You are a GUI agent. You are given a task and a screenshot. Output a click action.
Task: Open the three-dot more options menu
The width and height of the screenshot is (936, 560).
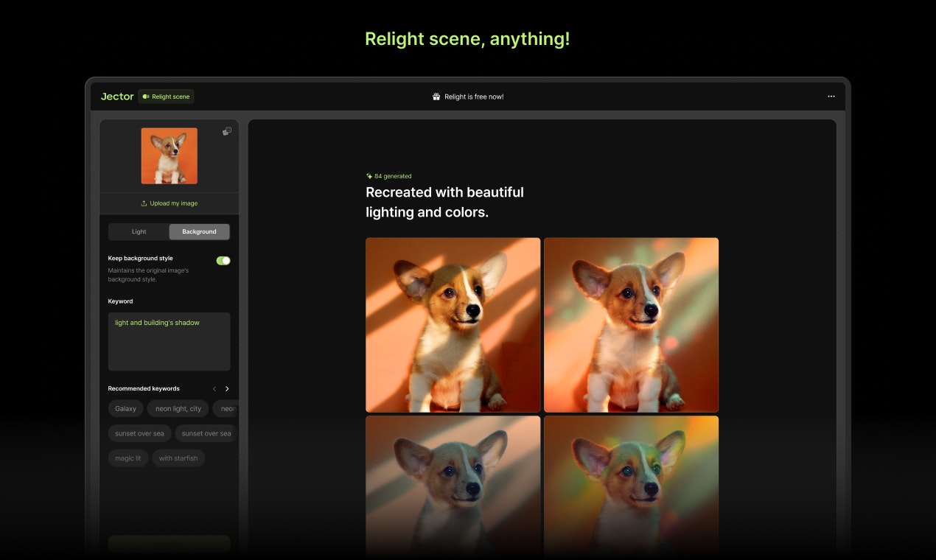tap(831, 97)
